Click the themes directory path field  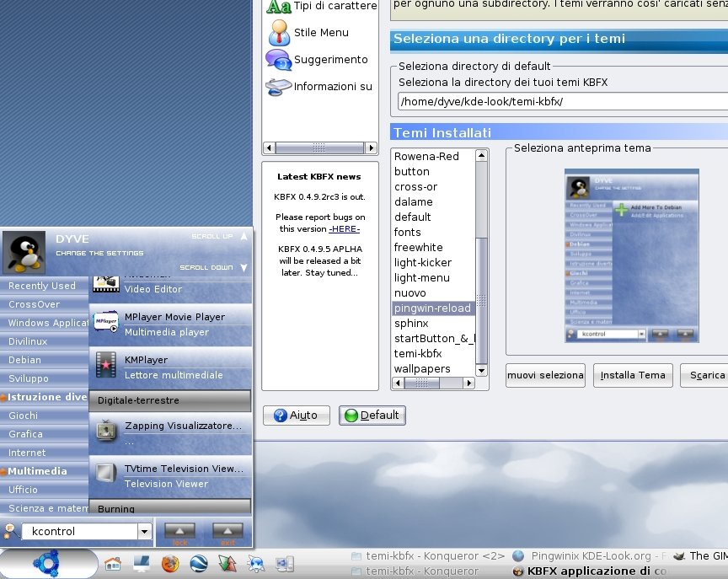click(563, 102)
